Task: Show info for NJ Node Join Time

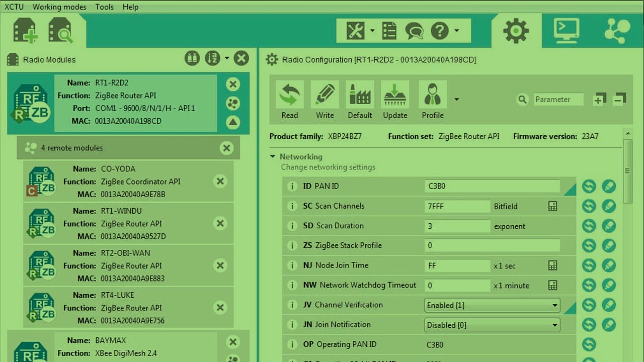Action: point(292,265)
